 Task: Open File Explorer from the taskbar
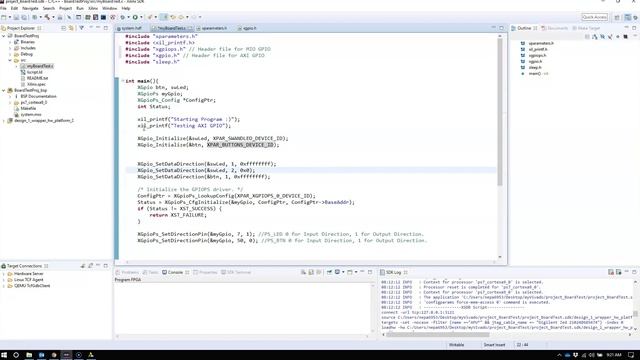pyautogui.click(x=29, y=355)
